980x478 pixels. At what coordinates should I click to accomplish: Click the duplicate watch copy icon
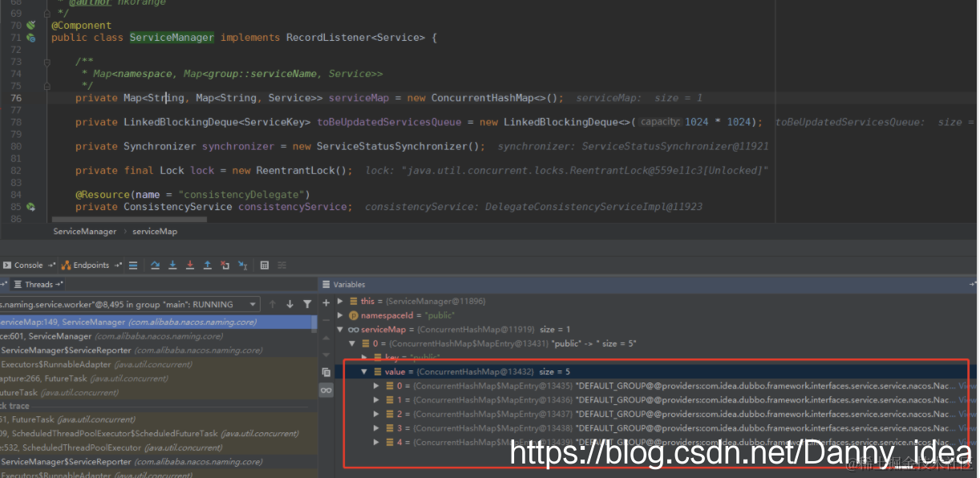(x=326, y=372)
